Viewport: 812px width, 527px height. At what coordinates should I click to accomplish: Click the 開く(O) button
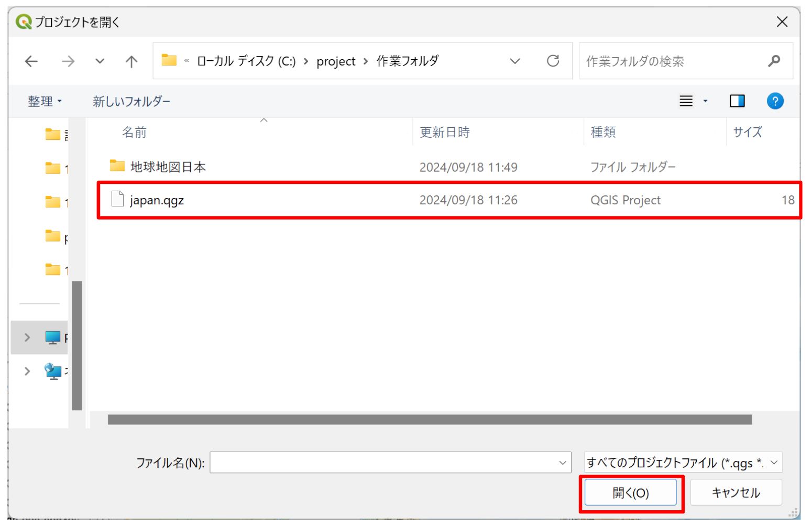point(631,492)
